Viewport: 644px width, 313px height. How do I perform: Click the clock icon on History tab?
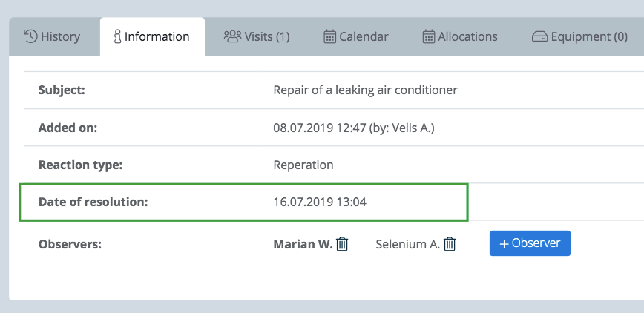[x=30, y=36]
